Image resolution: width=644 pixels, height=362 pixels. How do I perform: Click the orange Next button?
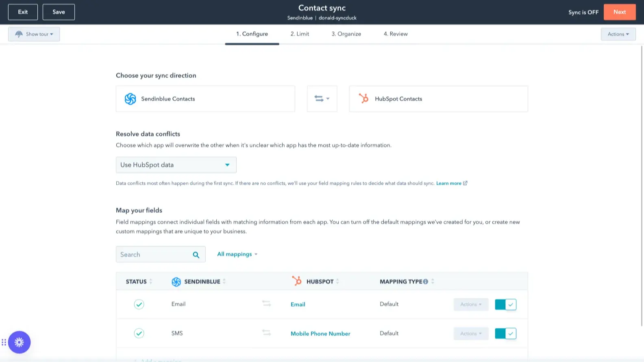[x=619, y=12]
